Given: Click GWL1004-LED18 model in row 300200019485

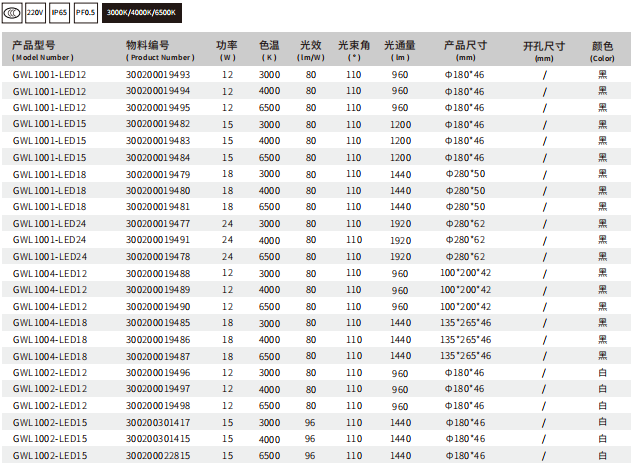Looking at the screenshot, I should click(x=50, y=323).
